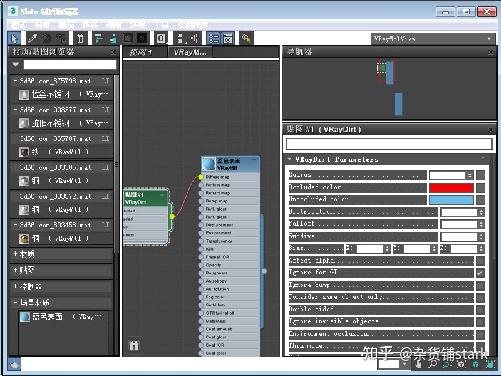Open the Occluded color red swatch
501x376 pixels.
[451, 188]
